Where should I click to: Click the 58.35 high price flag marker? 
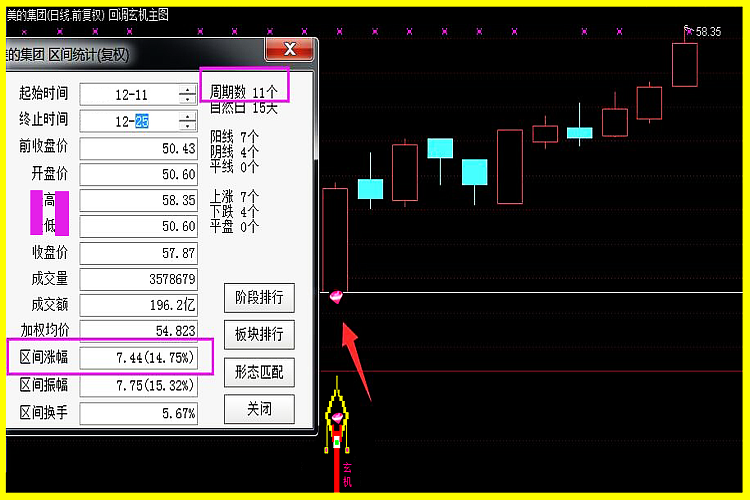click(688, 31)
